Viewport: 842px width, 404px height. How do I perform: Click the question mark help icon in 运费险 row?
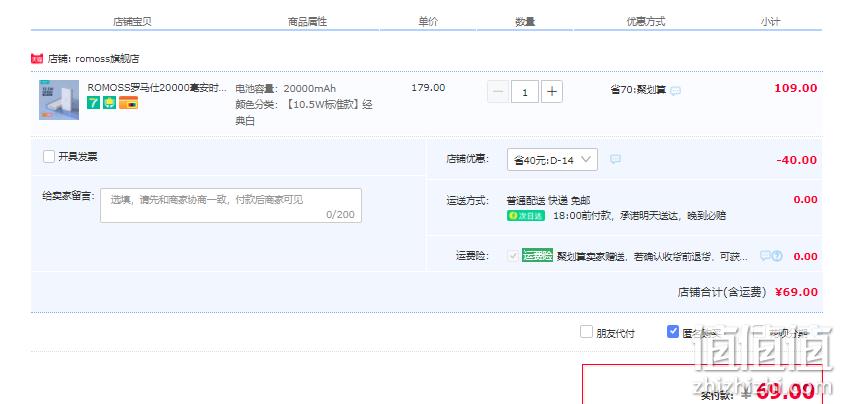click(x=777, y=256)
